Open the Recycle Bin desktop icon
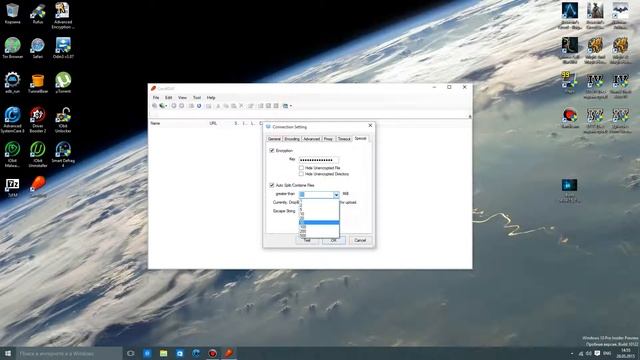Viewport: 640px width, 360px height. click(12, 13)
